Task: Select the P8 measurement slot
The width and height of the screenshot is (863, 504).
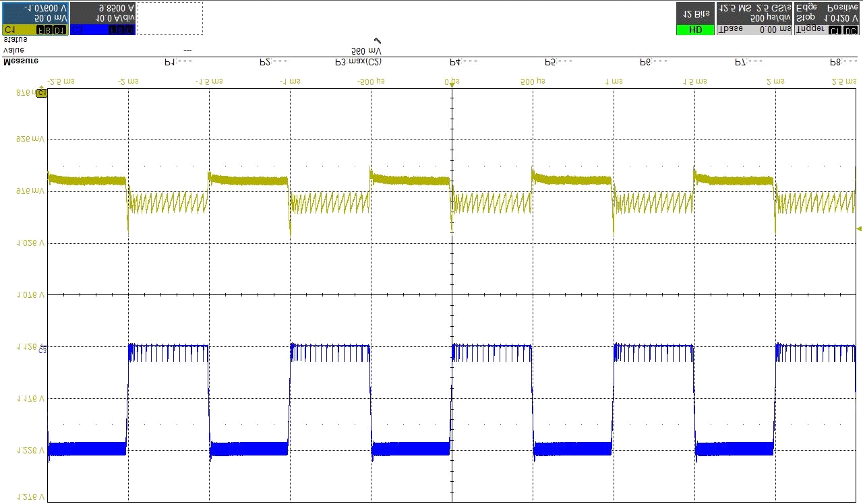Action: coord(843,62)
